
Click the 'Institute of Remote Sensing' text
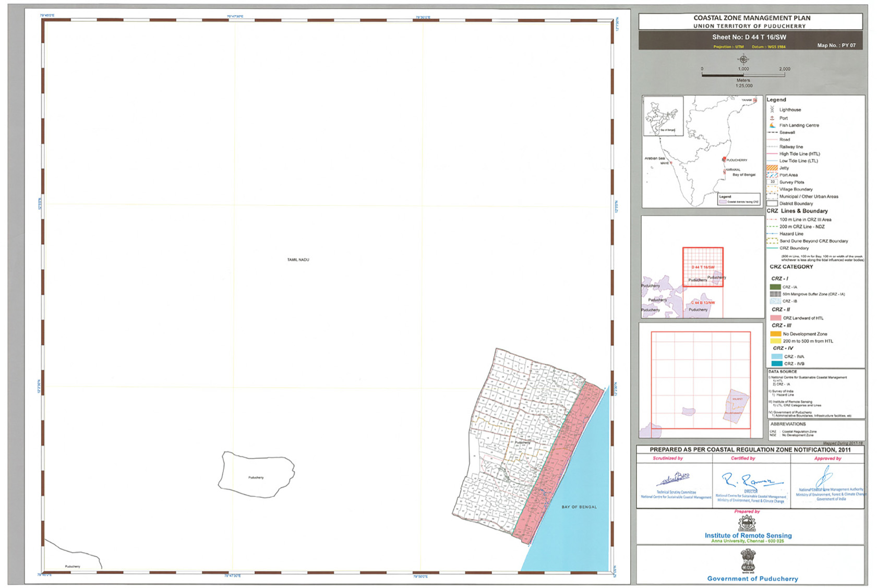(748, 535)
